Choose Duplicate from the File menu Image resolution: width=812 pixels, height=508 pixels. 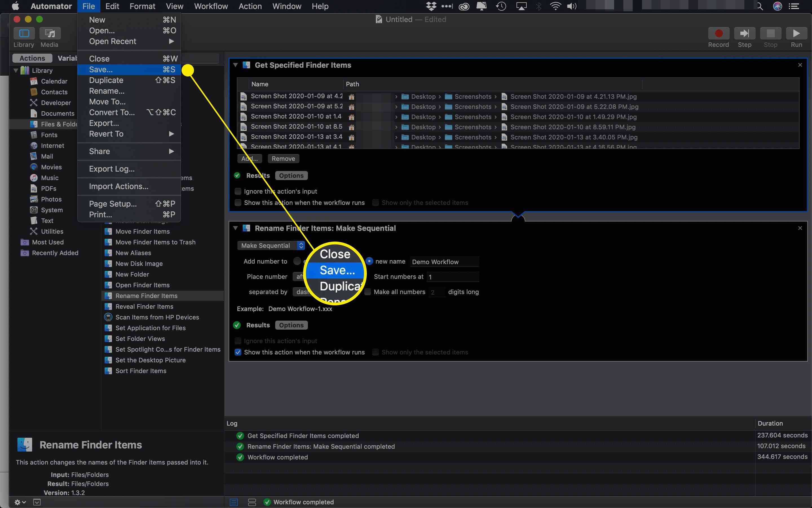[129, 80]
